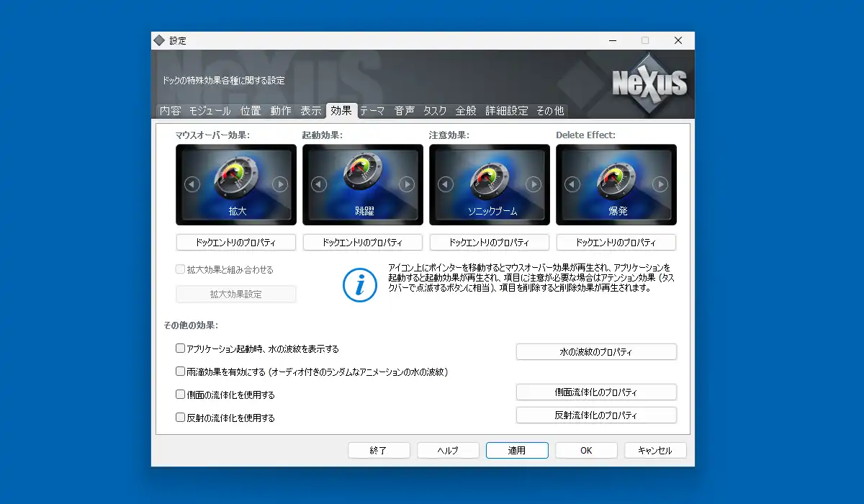Open 側面流体化のプロパティ
Viewport: 864px width, 504px height.
coord(596,392)
